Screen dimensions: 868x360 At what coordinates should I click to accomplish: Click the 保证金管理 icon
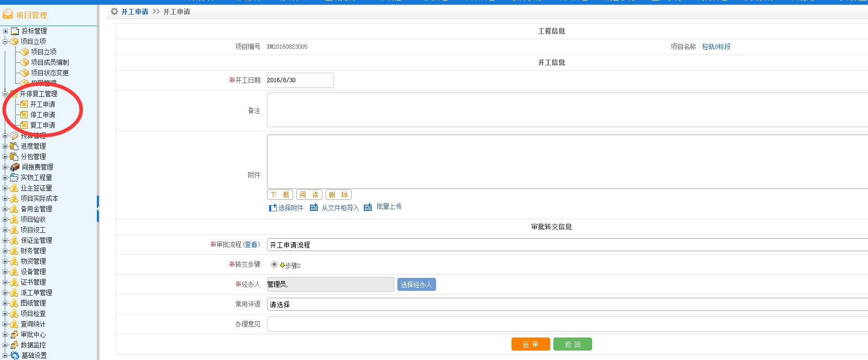(x=14, y=240)
